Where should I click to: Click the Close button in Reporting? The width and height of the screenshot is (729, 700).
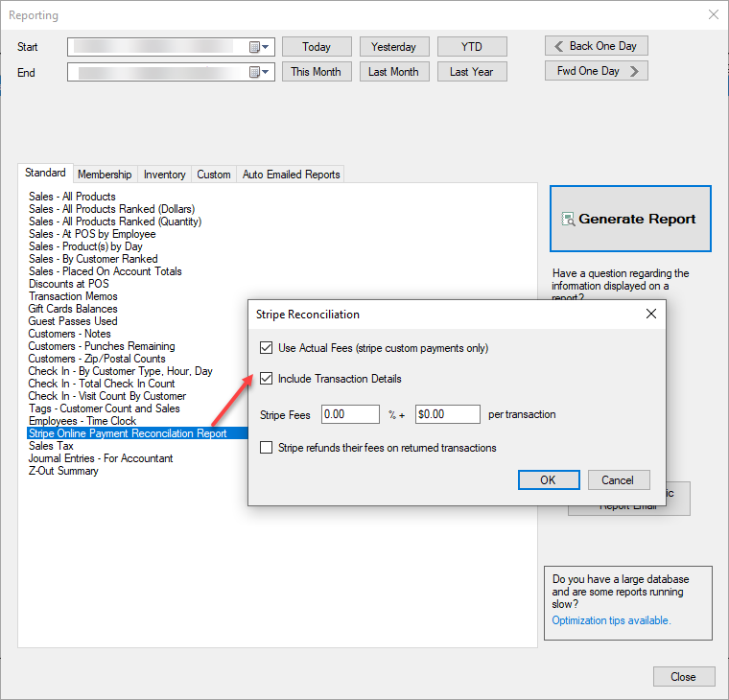[684, 677]
